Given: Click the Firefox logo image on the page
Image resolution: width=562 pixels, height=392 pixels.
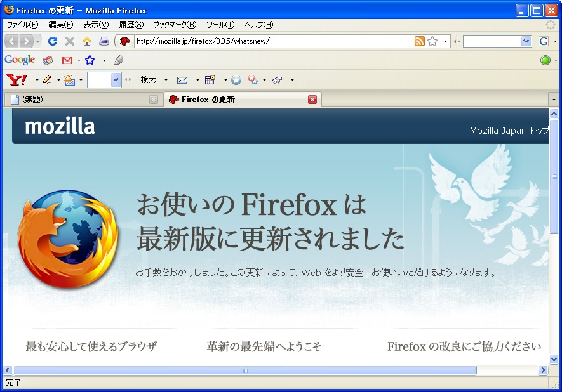Looking at the screenshot, I should [67, 239].
